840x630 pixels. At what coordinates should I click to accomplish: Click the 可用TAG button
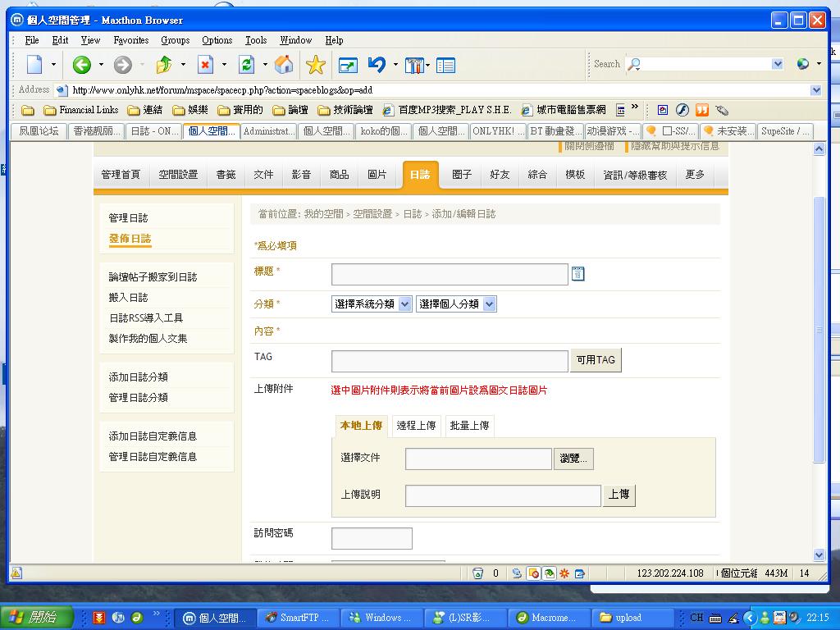coord(596,360)
